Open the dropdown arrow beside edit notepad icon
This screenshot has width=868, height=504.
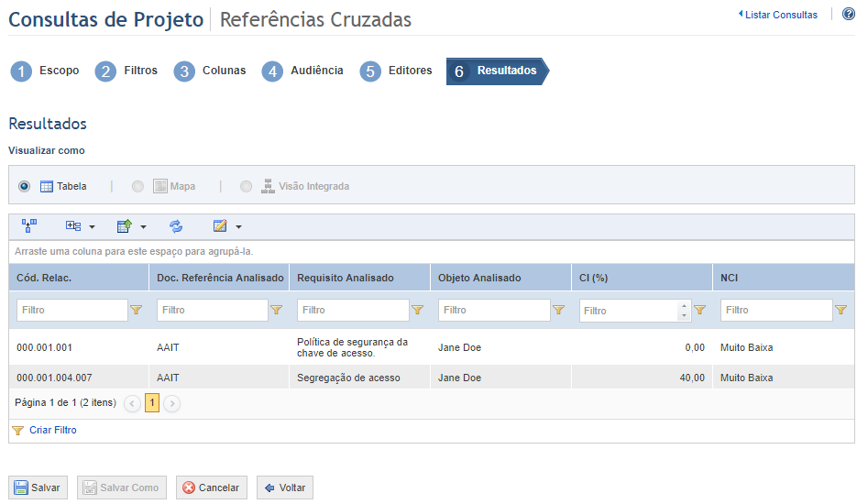[x=238, y=227]
